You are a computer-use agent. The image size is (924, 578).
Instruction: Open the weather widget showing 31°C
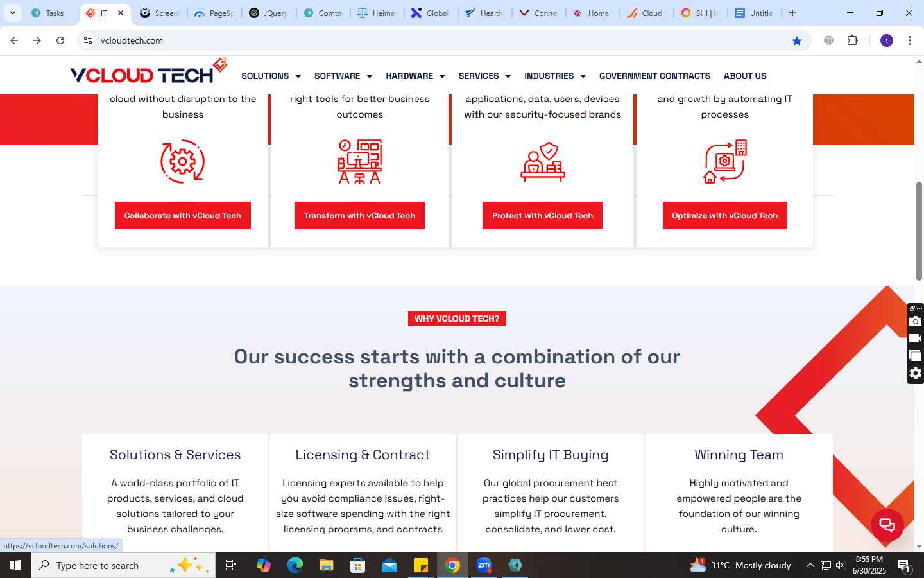click(740, 565)
